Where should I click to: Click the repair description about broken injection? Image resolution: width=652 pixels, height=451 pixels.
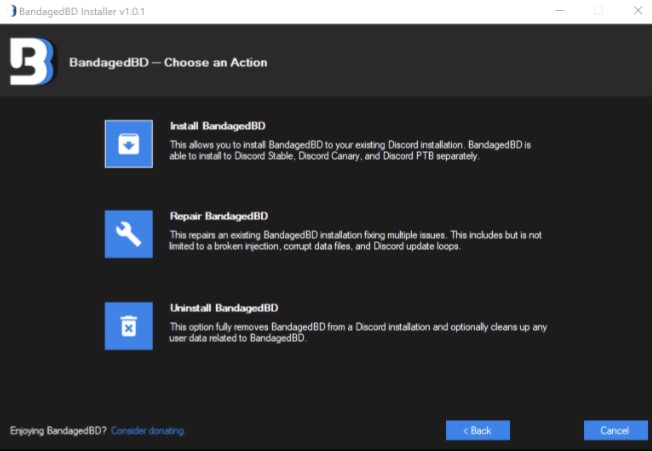pyautogui.click(x=356, y=241)
